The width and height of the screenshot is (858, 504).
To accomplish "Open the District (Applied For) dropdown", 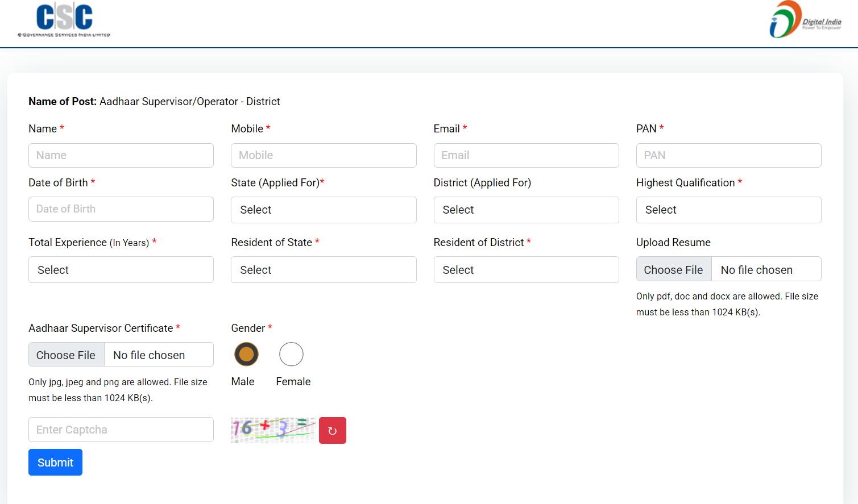I will point(526,210).
